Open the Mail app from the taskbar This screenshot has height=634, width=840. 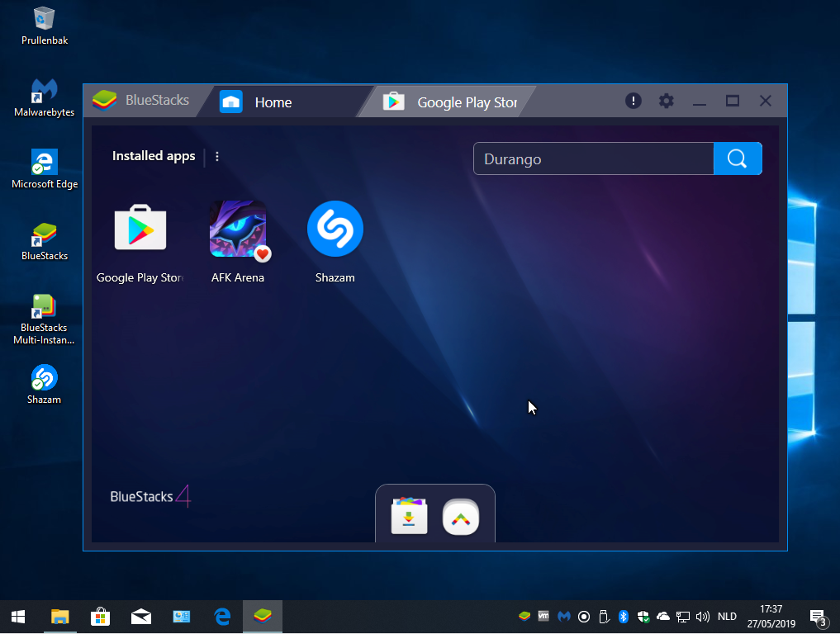click(x=141, y=617)
